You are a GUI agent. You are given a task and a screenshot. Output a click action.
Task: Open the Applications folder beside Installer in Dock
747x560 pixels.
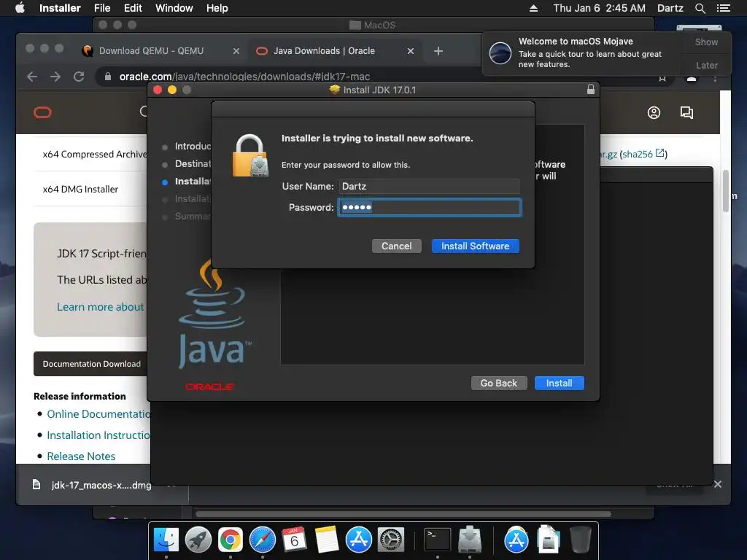click(516, 540)
